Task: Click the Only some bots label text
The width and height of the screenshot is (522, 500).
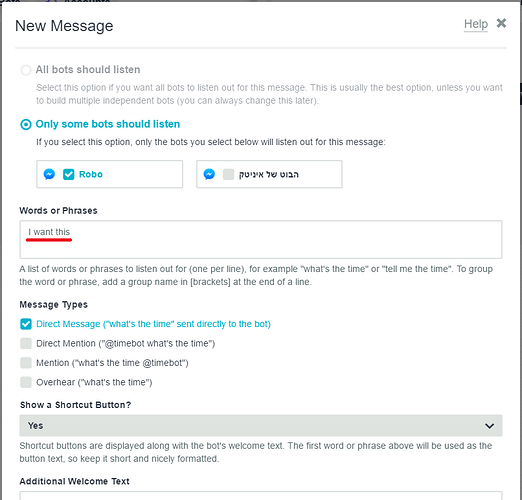Action: click(108, 124)
